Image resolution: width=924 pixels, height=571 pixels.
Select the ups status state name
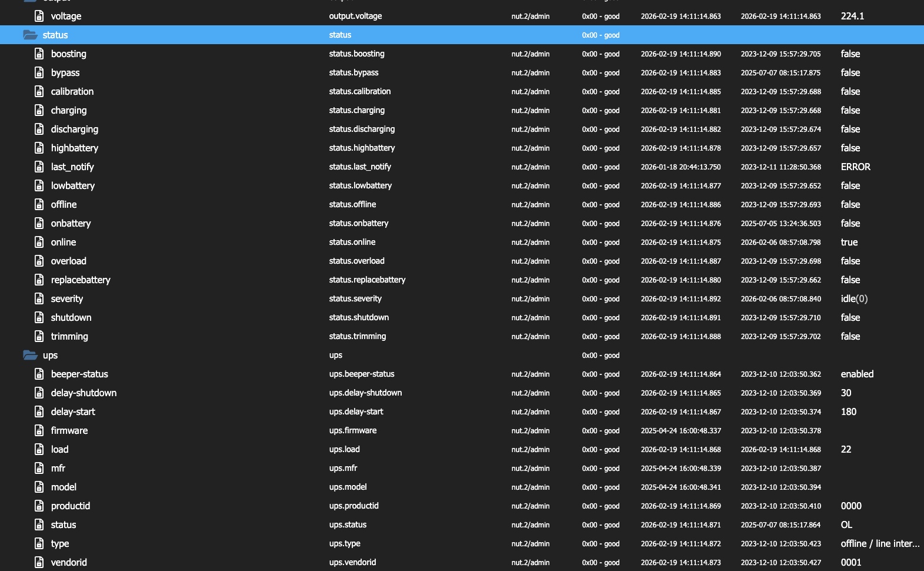coord(64,524)
